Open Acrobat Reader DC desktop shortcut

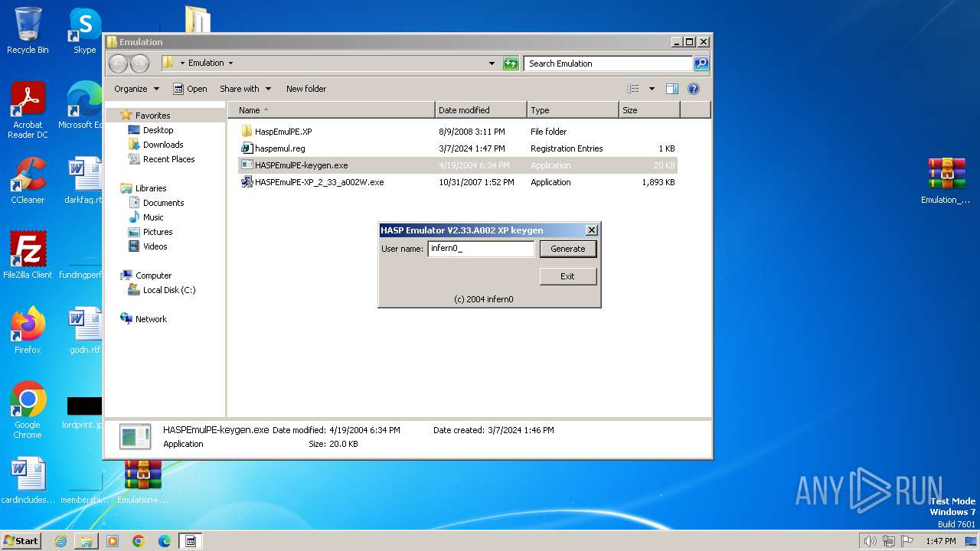pyautogui.click(x=28, y=109)
